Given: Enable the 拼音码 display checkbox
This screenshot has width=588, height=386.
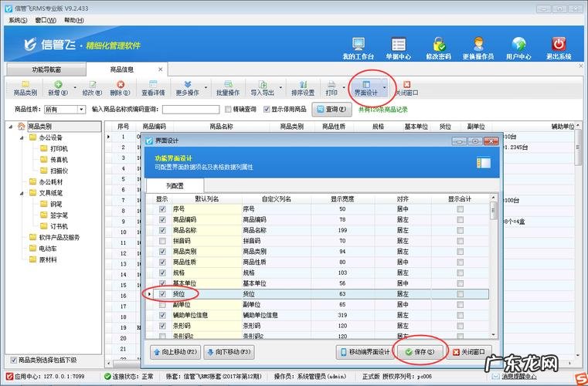Looking at the screenshot, I should pyautogui.click(x=162, y=241).
